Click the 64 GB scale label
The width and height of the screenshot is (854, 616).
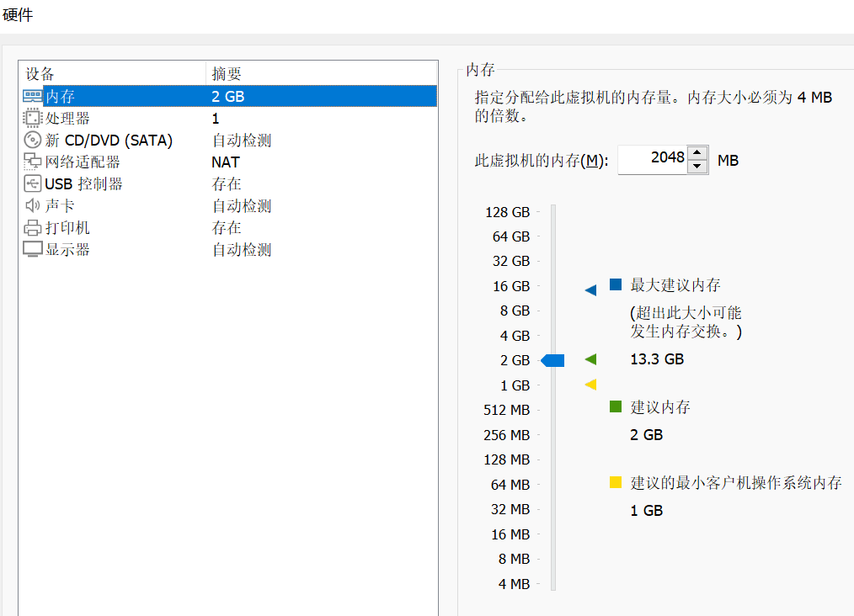(x=511, y=236)
